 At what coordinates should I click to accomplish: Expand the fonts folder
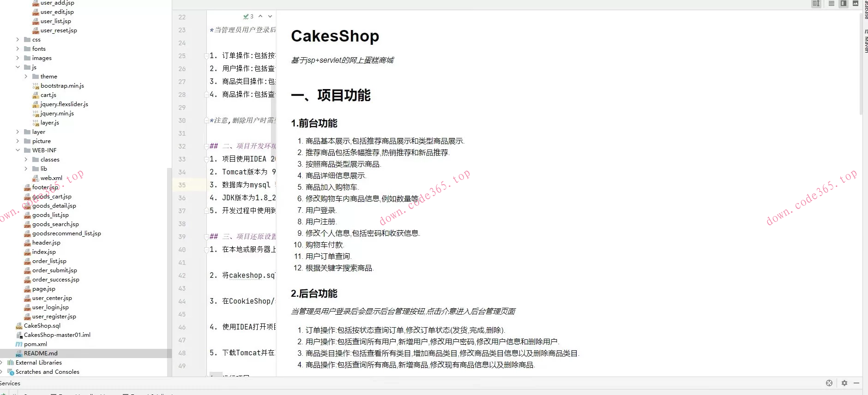[18, 49]
